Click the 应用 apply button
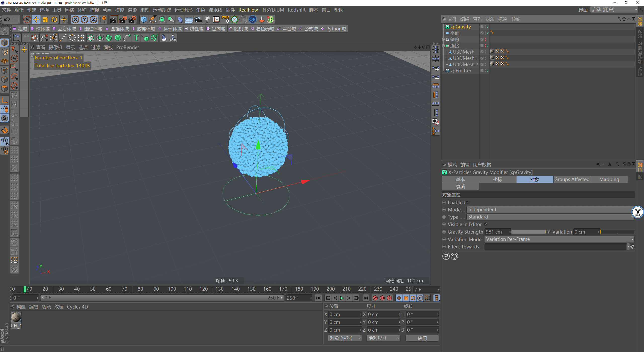Image resolution: width=644 pixels, height=352 pixels. pos(422,338)
